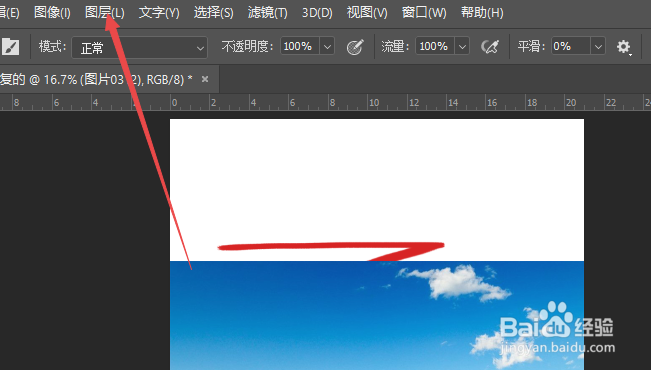Open the 3D(D) menu
The width and height of the screenshot is (651, 370).
[317, 13]
